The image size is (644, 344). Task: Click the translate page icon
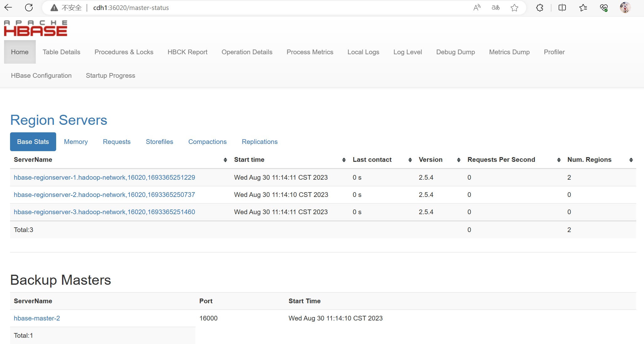click(x=496, y=8)
